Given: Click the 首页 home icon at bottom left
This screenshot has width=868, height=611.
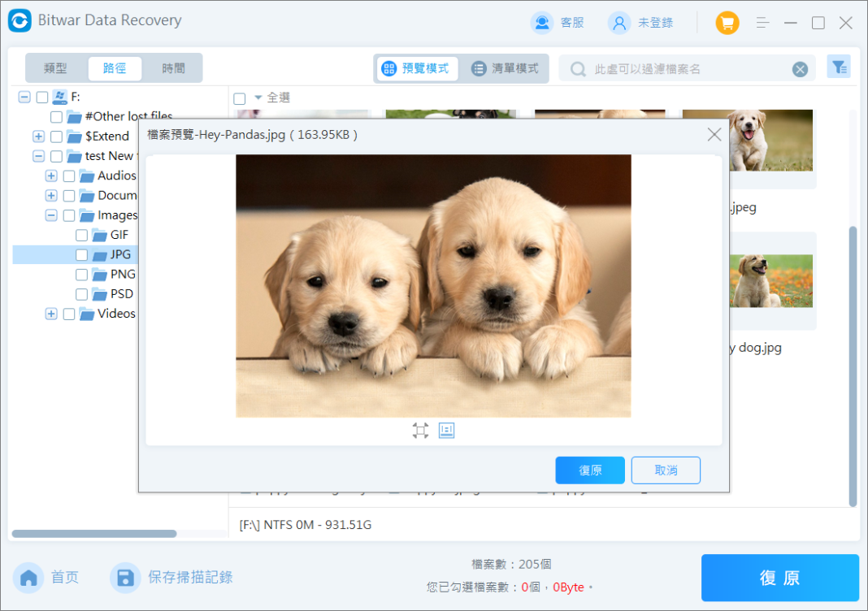Looking at the screenshot, I should pos(28,577).
